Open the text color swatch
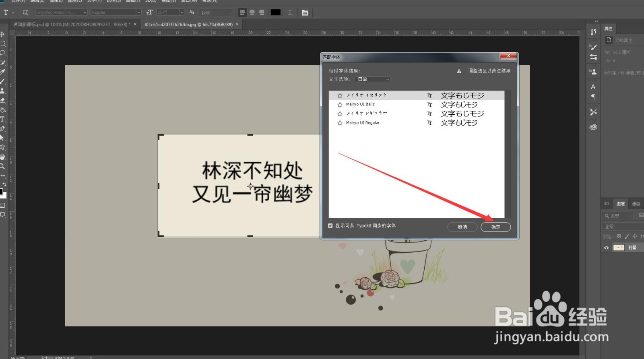644x359 pixels. (x=276, y=12)
